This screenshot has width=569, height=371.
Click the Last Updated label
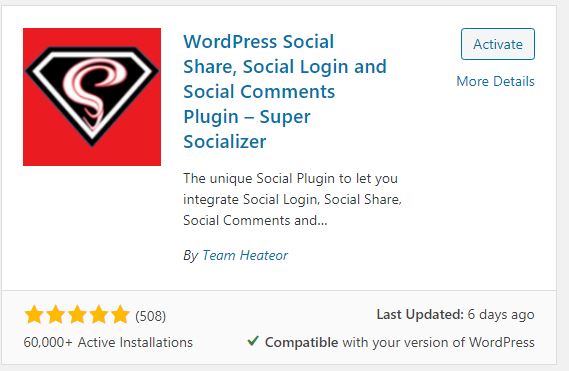[420, 314]
